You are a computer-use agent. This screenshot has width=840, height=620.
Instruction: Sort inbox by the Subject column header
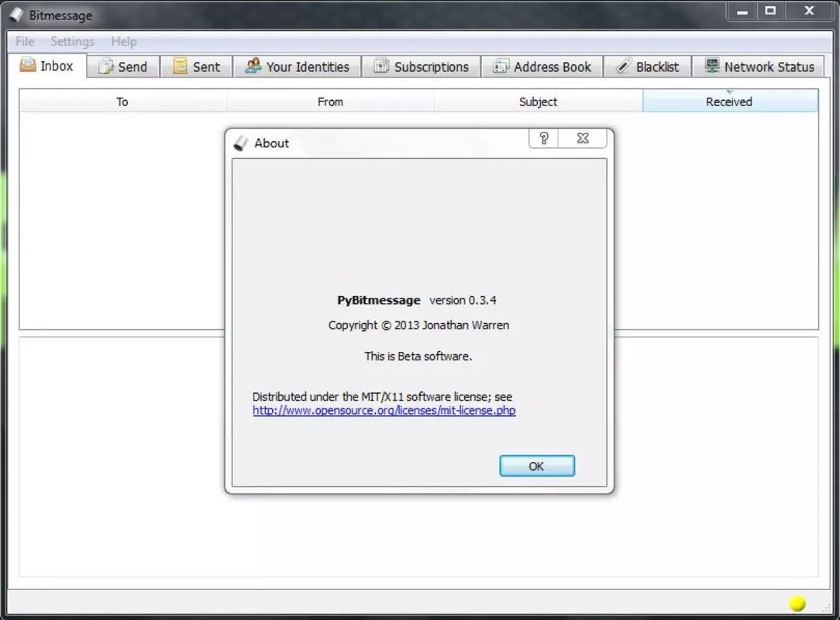tap(539, 102)
